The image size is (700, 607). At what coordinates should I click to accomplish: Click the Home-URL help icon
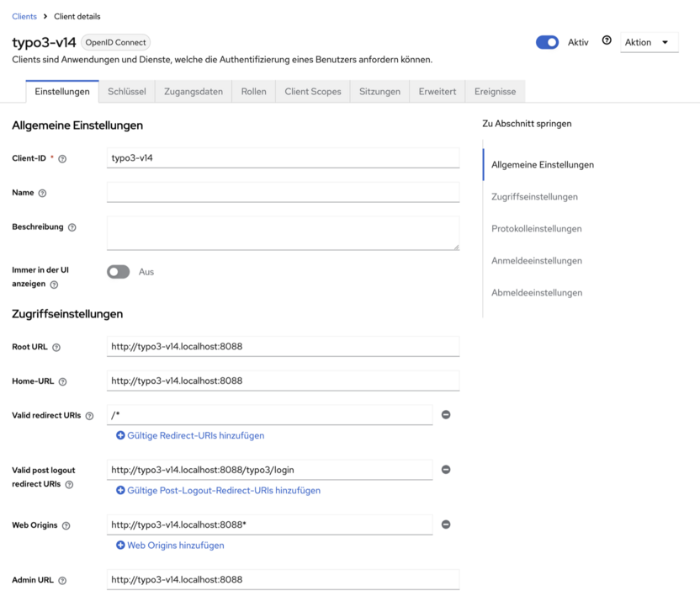pyautogui.click(x=62, y=382)
